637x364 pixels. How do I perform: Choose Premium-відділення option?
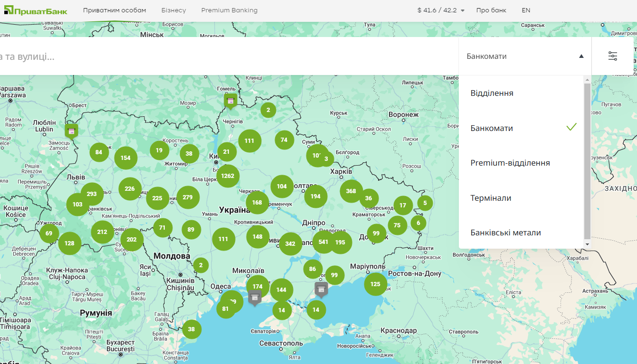pyautogui.click(x=510, y=163)
